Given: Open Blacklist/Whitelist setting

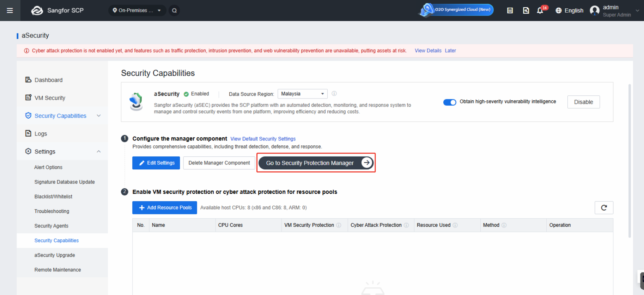Looking at the screenshot, I should pyautogui.click(x=53, y=197).
